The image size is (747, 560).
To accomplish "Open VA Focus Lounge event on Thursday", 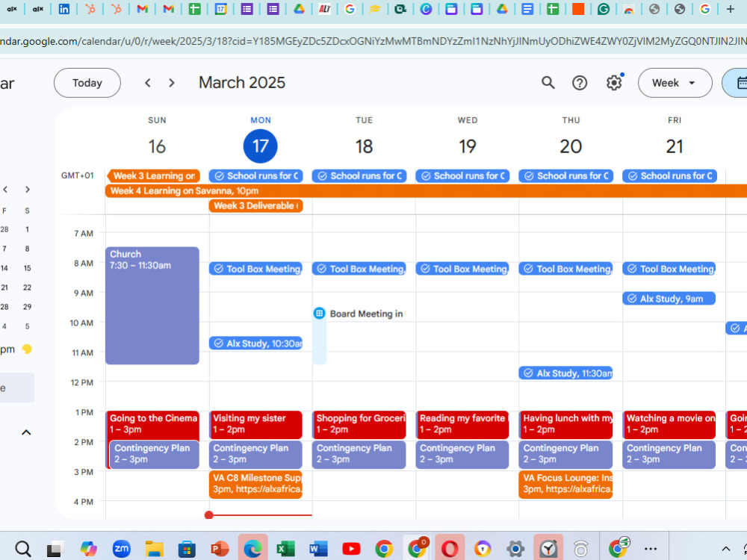I will click(x=566, y=485).
